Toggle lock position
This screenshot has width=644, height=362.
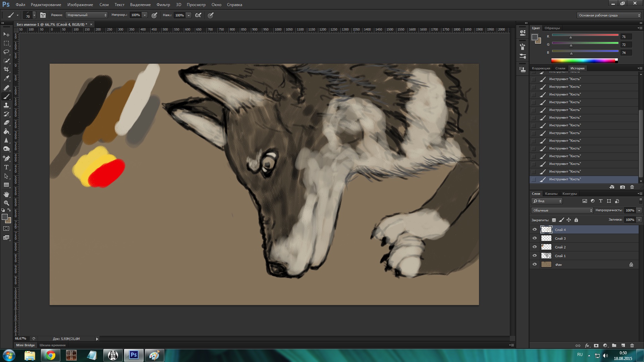click(569, 220)
